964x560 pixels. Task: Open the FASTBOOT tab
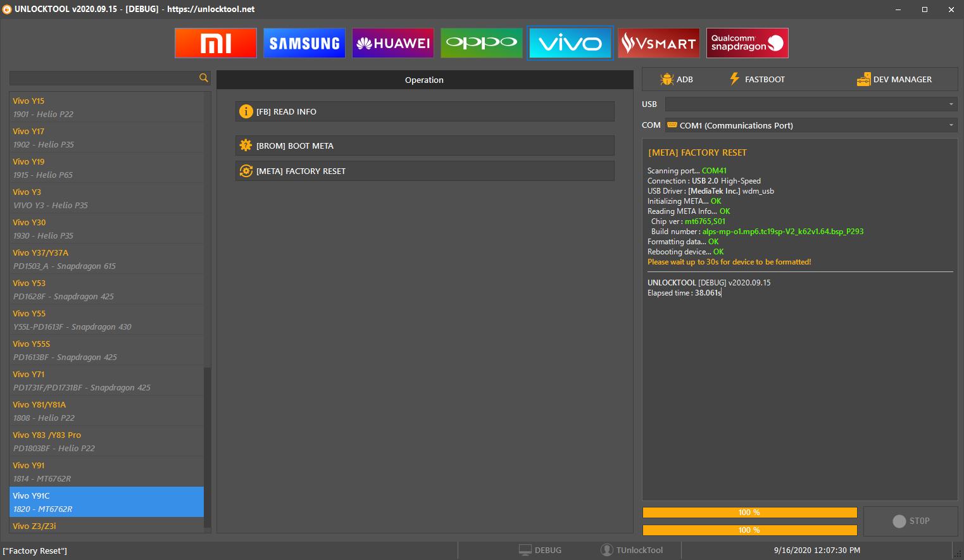click(x=756, y=79)
